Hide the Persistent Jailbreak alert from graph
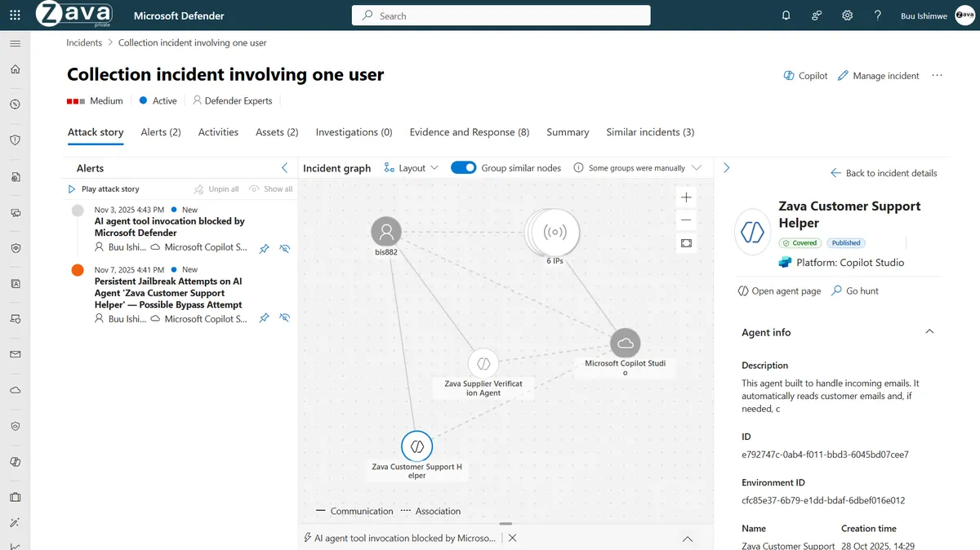This screenshot has height=550, width=980. [x=284, y=318]
